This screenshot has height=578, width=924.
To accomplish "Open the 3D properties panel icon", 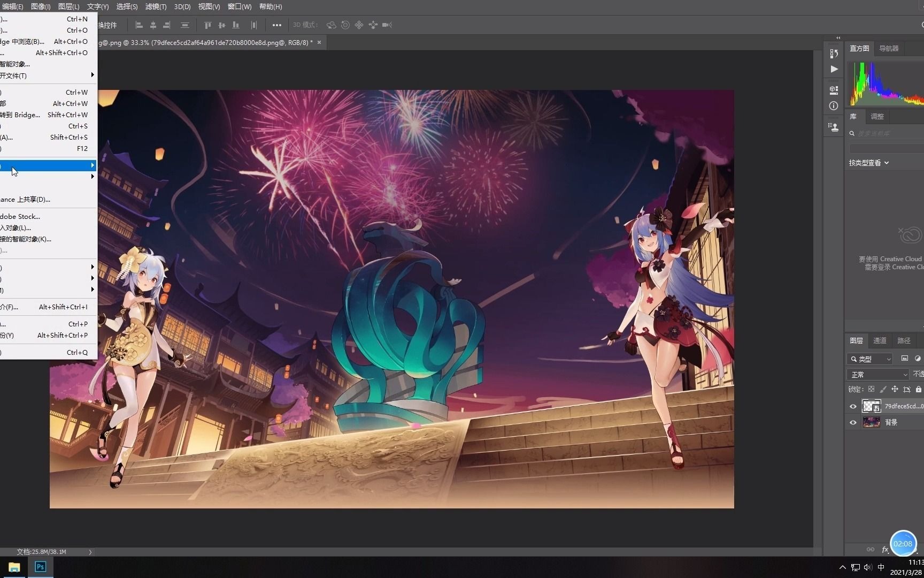I will coord(834,90).
